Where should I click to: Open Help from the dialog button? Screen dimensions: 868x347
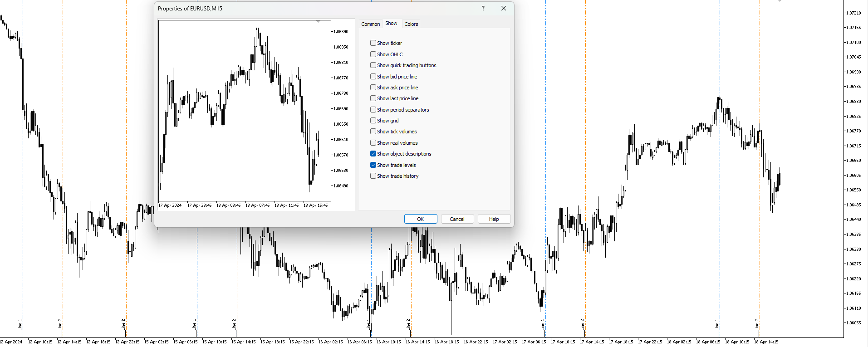(494, 219)
